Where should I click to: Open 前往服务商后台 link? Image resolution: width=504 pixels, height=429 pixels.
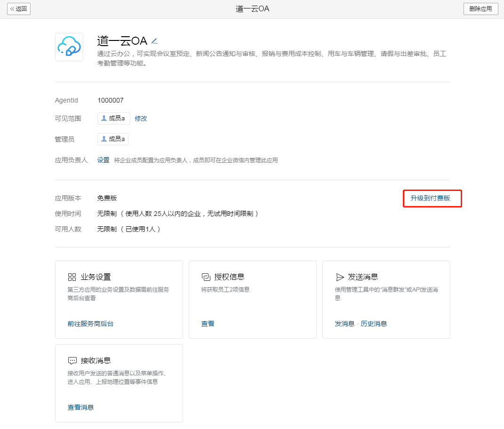tap(91, 324)
